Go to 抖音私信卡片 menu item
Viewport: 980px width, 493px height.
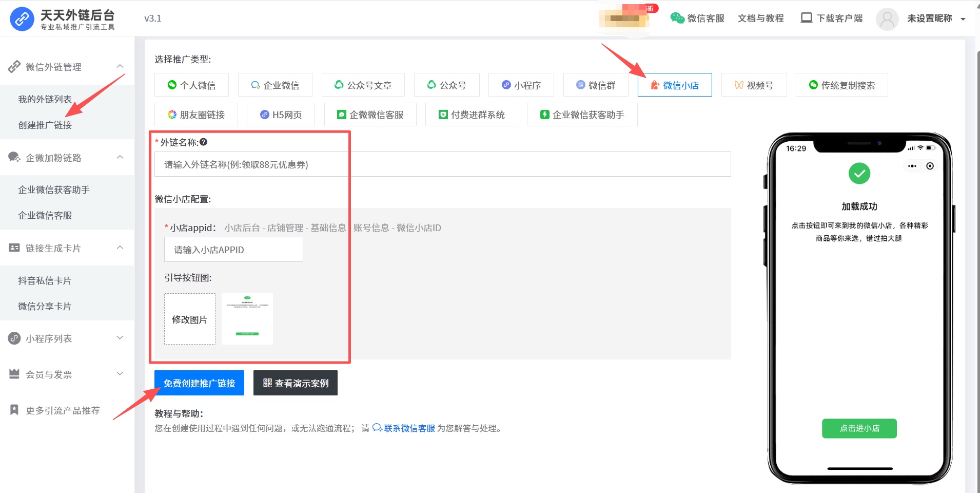pos(45,280)
